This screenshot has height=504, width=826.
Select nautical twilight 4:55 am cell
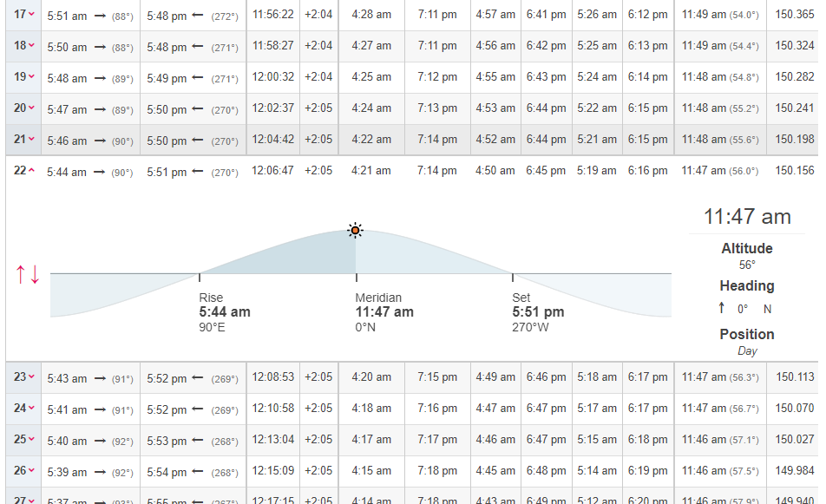tap(495, 77)
